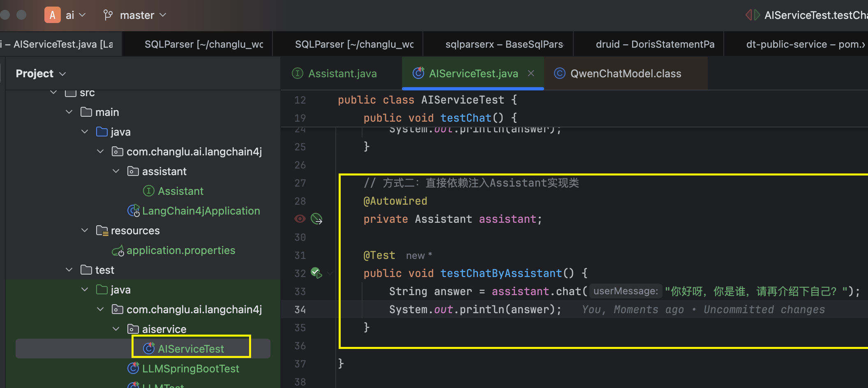The height and width of the screenshot is (388, 868).
Task: Click the LangChain4jApplication class icon
Action: [x=134, y=210]
